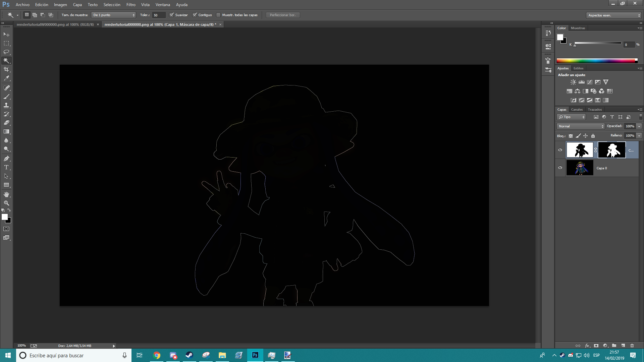Switch to rendertutorialW000000.png document tab
Viewport: 644px width, 362px height.
tap(55, 24)
